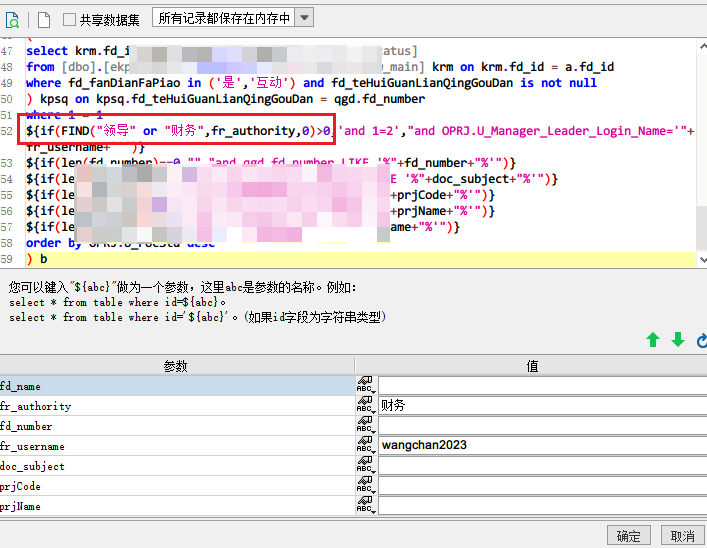Open the type selector icon for fd_name
The image size is (707, 548).
[x=365, y=386]
